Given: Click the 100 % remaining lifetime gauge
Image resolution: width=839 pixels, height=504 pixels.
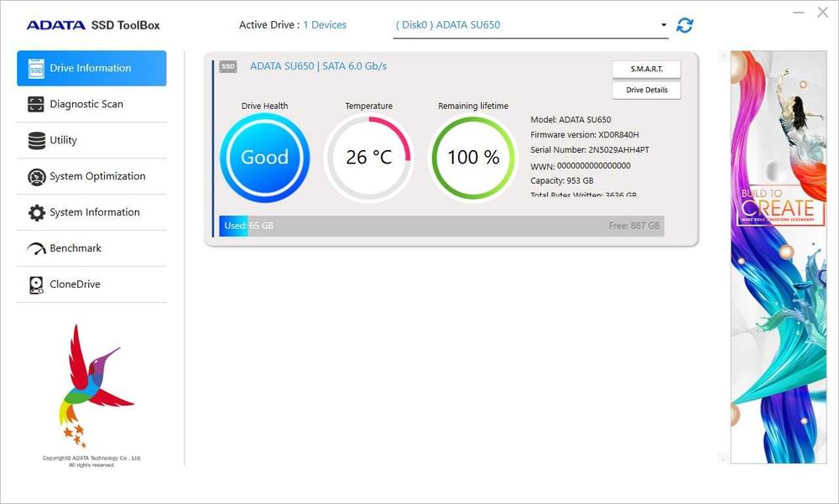Looking at the screenshot, I should click(x=473, y=158).
